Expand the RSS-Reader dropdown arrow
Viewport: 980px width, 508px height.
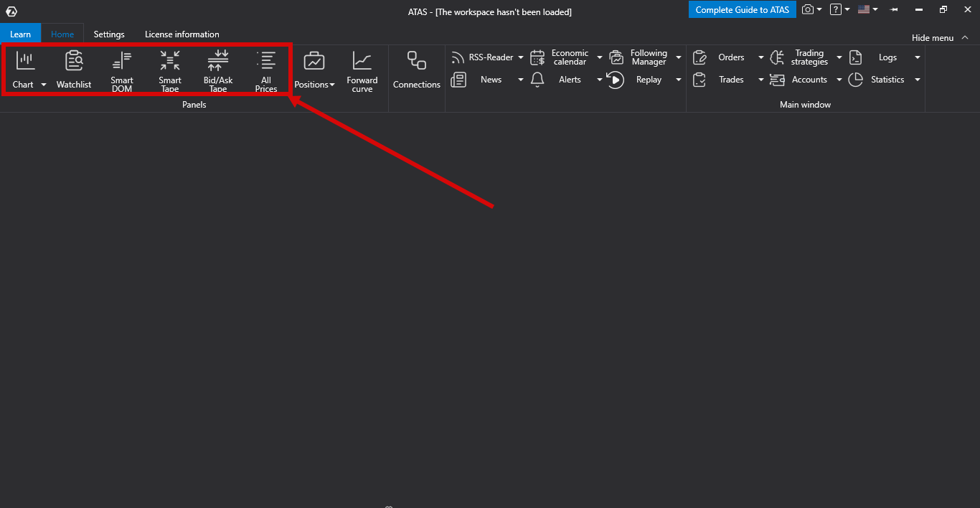coord(521,57)
